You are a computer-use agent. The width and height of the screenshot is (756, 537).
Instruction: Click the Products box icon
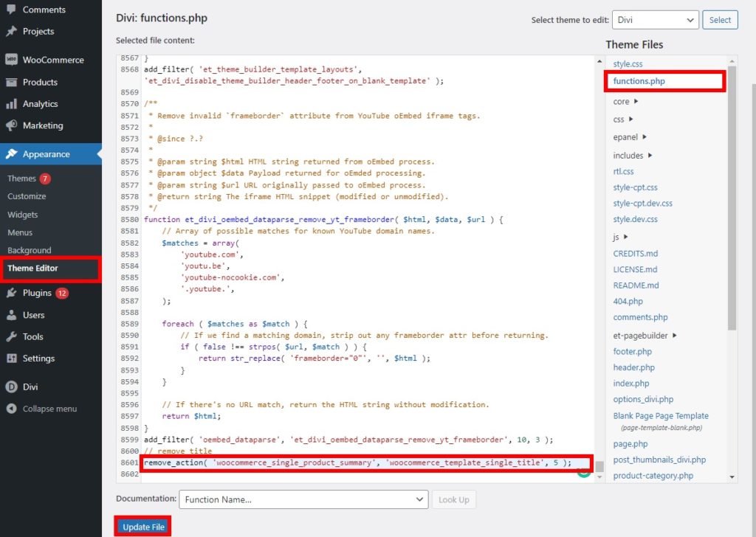pyautogui.click(x=12, y=82)
